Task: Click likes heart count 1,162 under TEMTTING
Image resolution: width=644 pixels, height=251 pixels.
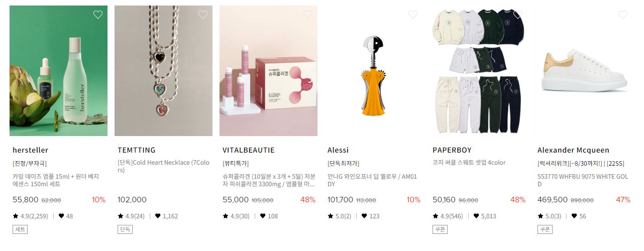Action: pyautogui.click(x=166, y=216)
